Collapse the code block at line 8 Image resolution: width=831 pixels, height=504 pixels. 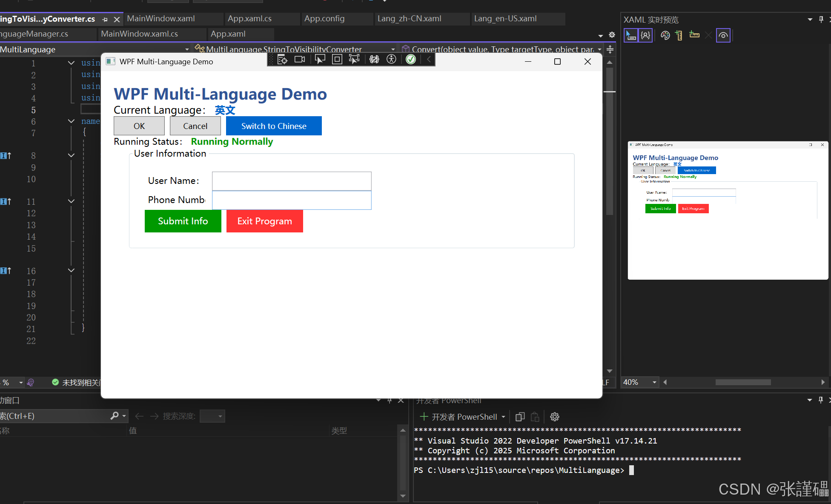click(71, 155)
